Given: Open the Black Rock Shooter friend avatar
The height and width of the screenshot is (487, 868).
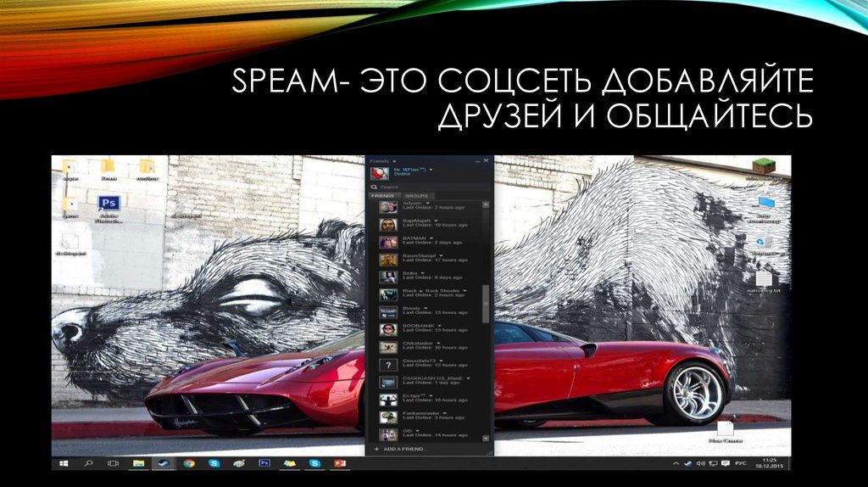Looking at the screenshot, I should [x=388, y=294].
